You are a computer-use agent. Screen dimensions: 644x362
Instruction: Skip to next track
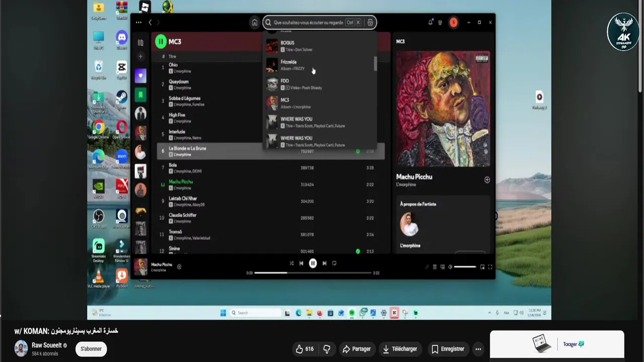coord(325,263)
